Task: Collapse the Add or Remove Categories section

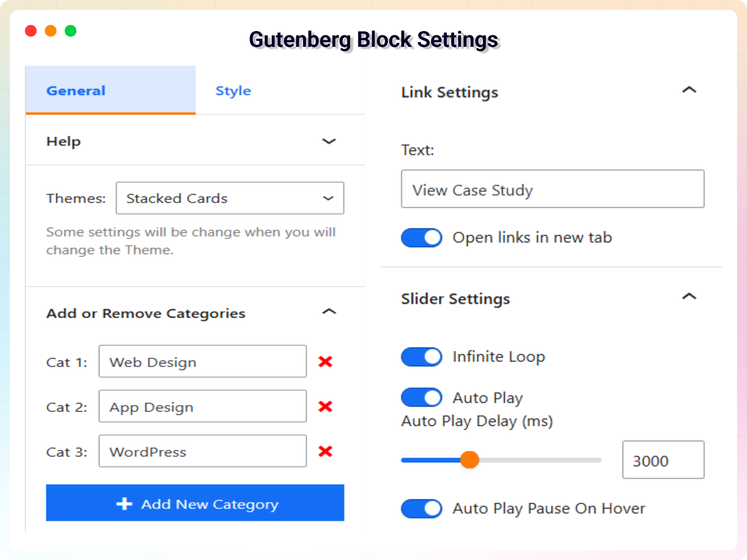Action: pyautogui.click(x=329, y=312)
